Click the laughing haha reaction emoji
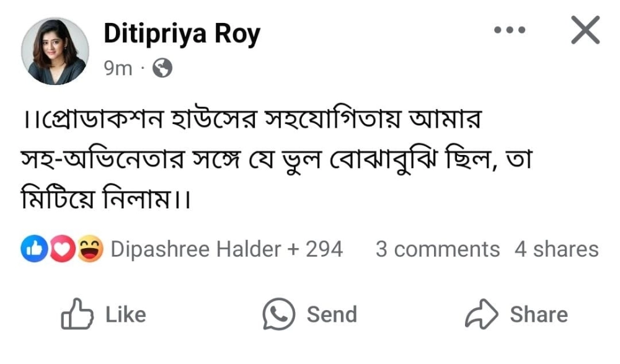 (89, 249)
